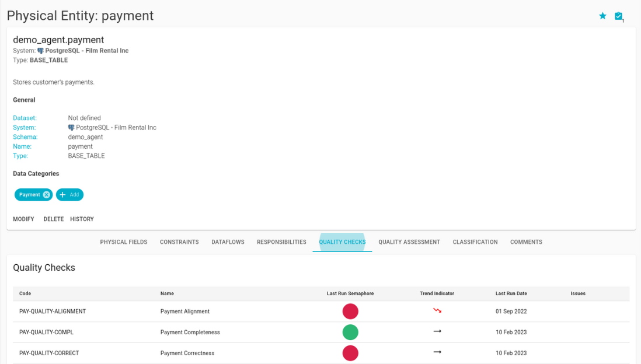This screenshot has width=641, height=364.
Task: Click the Name column header
Action: coord(167,294)
